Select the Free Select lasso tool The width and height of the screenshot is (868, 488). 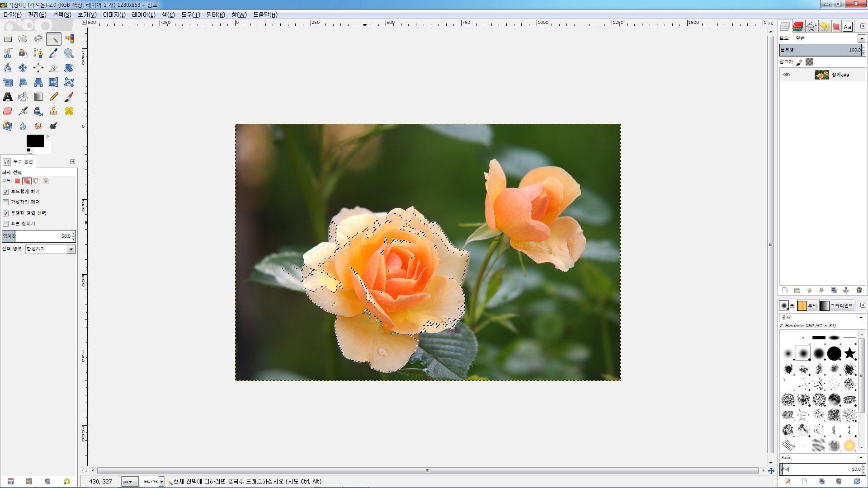(38, 39)
